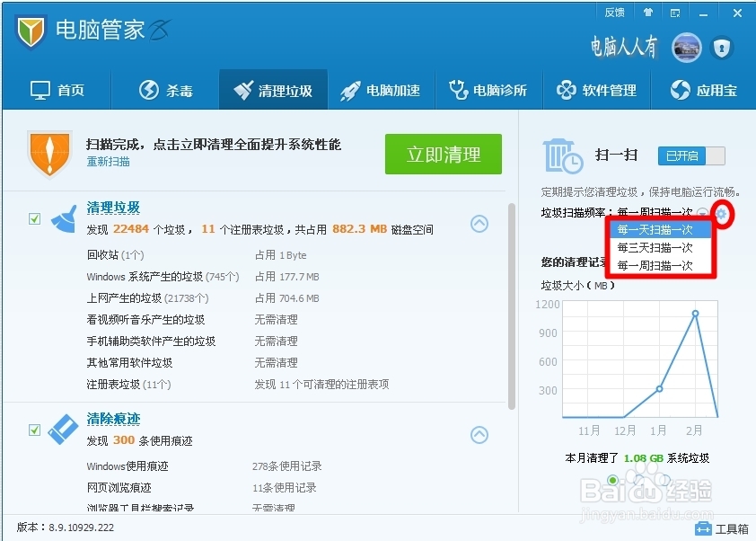The height and width of the screenshot is (541, 756).
Task: Click the orange scan-result shield icon
Action: 49,154
